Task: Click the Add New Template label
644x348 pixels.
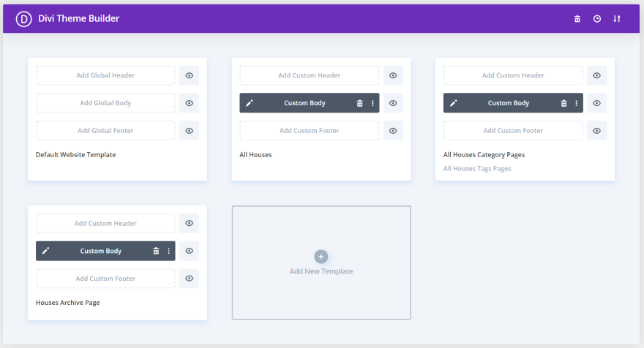Action: pyautogui.click(x=321, y=271)
